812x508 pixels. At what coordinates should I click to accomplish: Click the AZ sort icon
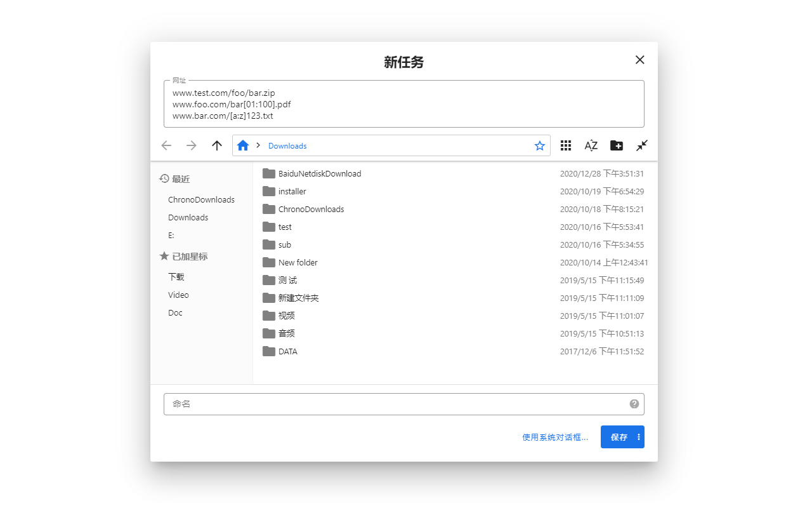[591, 145]
